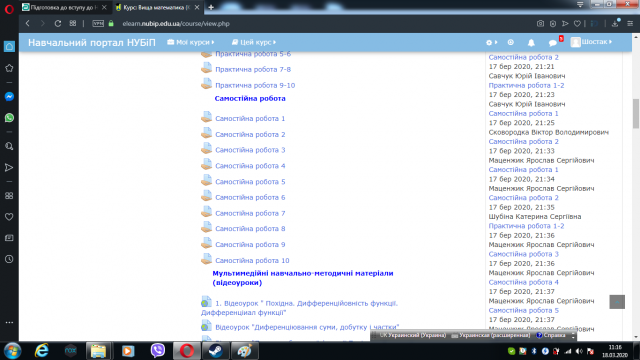Click back-to-top arrow button
Image resolution: width=640 pixels, height=360 pixels.
coord(617,302)
